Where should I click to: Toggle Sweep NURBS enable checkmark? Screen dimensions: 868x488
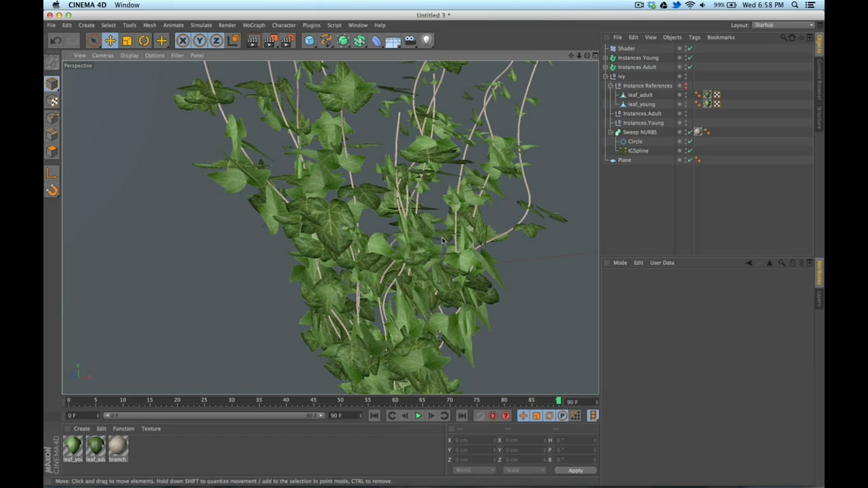[x=690, y=132]
